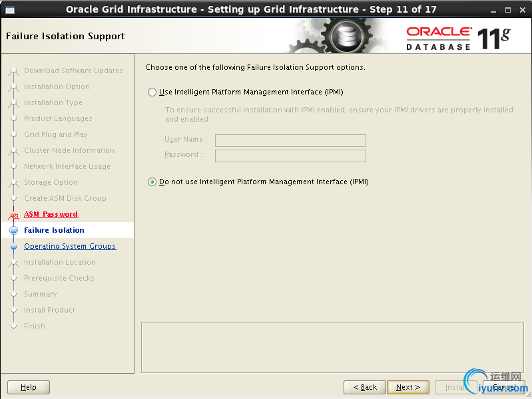Click the Next button
This screenshot has height=399, width=532.
point(408,387)
